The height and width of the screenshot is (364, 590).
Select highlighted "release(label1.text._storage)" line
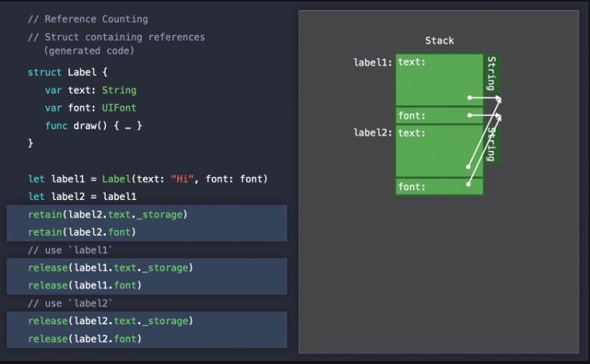110,267
